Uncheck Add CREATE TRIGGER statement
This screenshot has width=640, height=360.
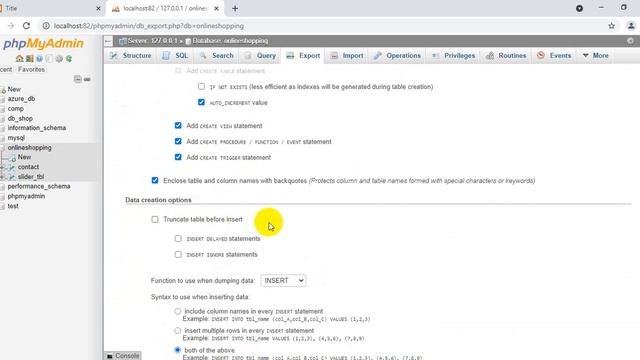[178, 157]
